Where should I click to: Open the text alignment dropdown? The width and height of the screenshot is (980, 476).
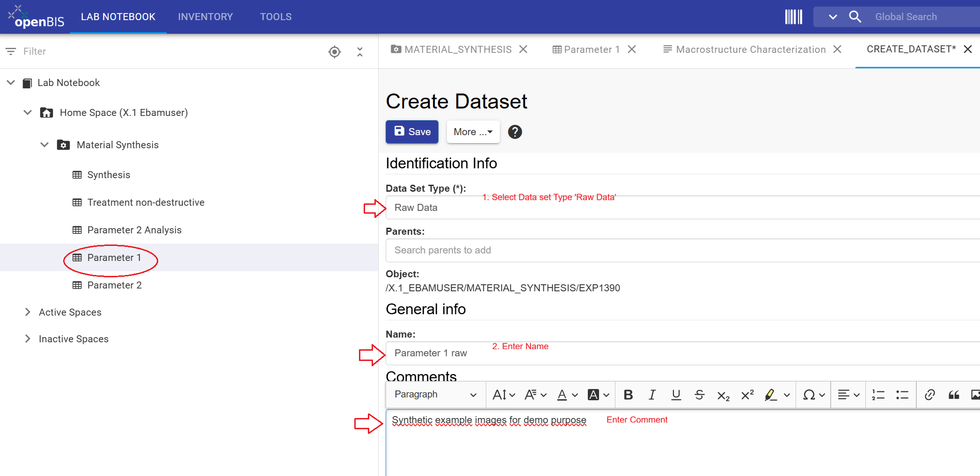tap(848, 395)
